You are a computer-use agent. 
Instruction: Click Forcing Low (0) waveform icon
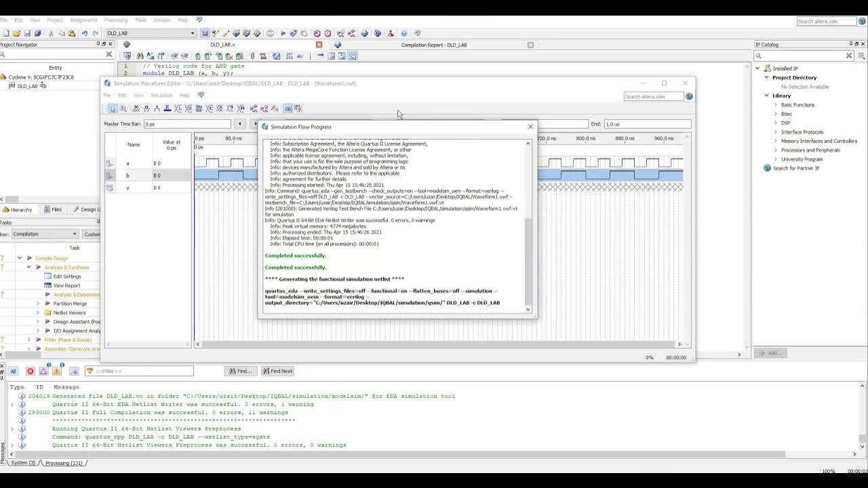pyautogui.click(x=146, y=108)
